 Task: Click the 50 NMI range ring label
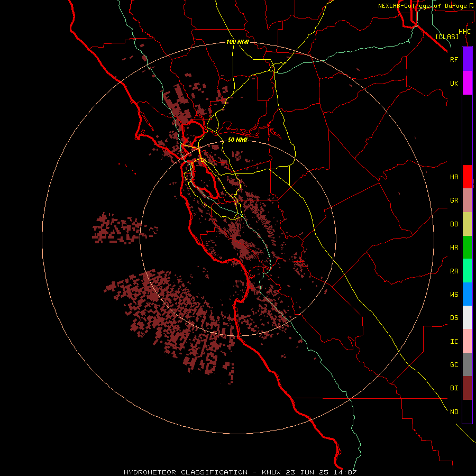coord(237,140)
